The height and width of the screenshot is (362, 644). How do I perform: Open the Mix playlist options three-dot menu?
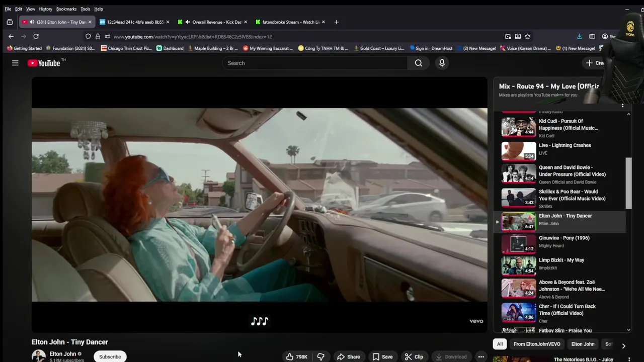click(622, 105)
